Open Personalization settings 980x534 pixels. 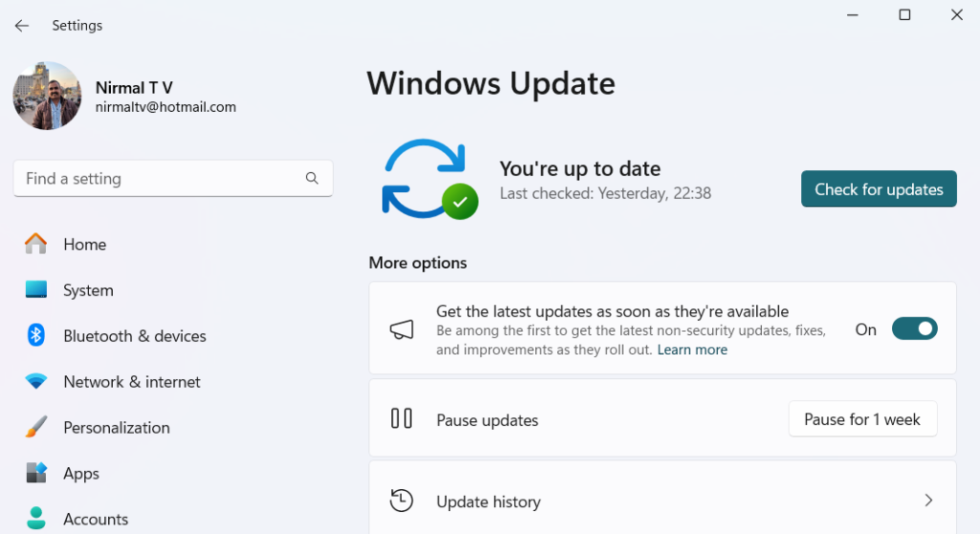click(116, 428)
